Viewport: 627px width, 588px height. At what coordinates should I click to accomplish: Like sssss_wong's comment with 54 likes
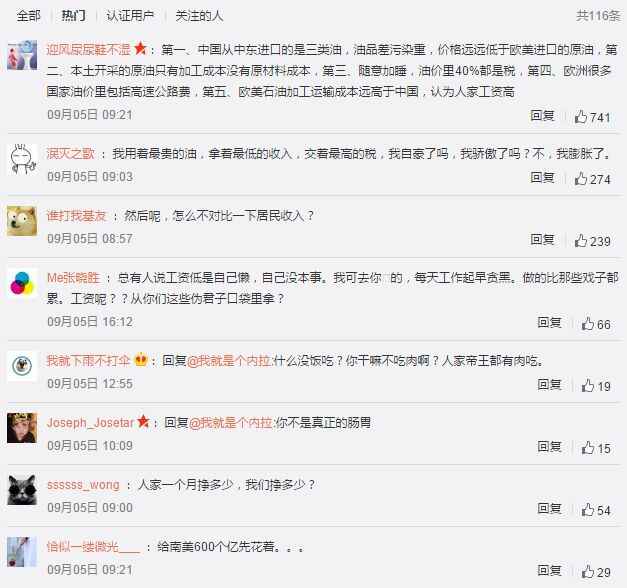coord(588,510)
